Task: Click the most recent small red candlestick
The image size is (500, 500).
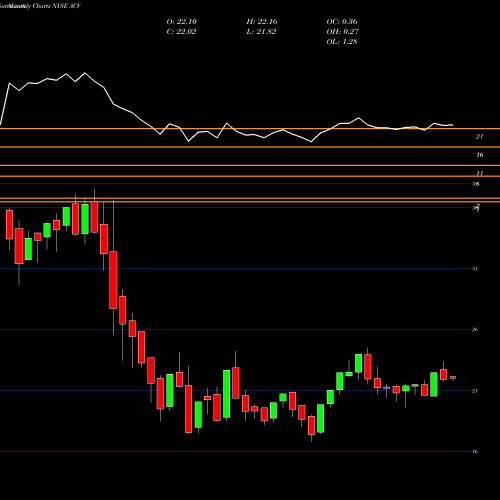Action: 453,377
